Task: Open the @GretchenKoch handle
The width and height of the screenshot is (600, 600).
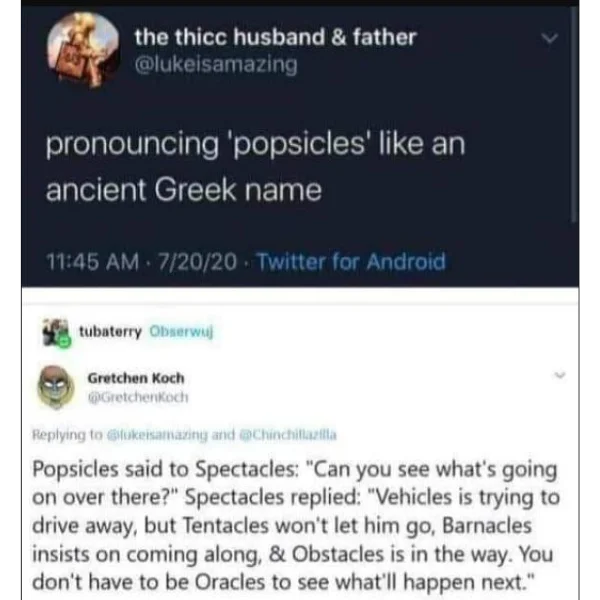Action: click(138, 397)
